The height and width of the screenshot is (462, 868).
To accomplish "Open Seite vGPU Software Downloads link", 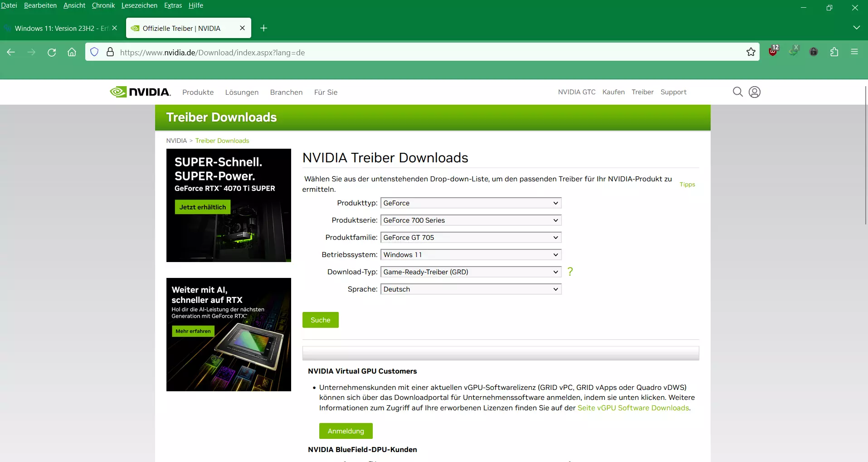I will coord(633,408).
